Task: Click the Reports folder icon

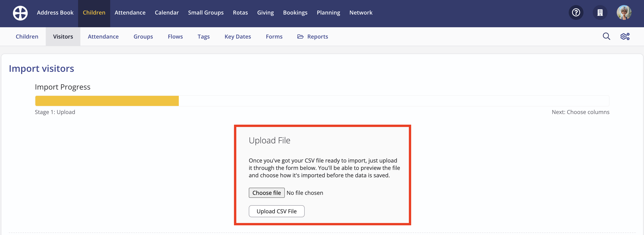Action: point(300,36)
